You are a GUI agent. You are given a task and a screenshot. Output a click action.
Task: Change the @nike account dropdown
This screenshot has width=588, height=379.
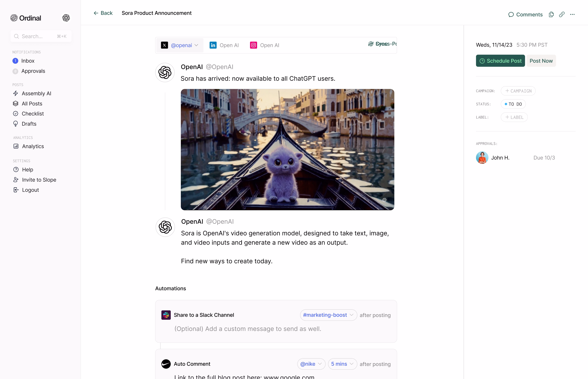pos(311,364)
